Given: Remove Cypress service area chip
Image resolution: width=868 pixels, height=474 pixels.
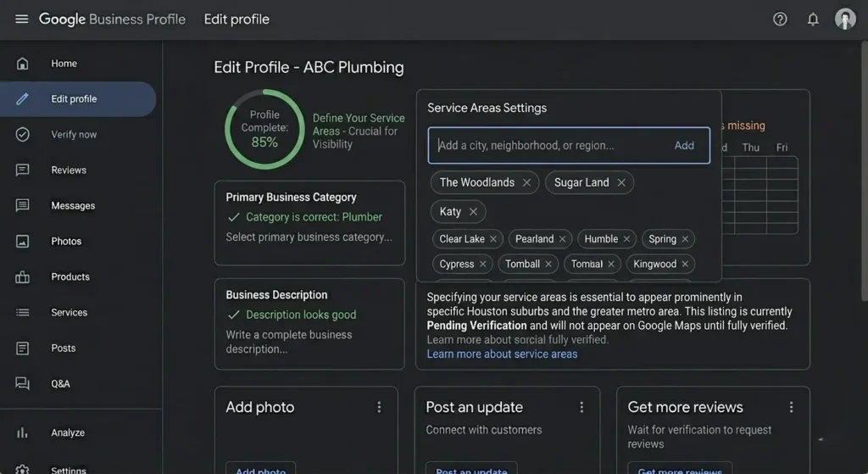Looking at the screenshot, I should (482, 264).
